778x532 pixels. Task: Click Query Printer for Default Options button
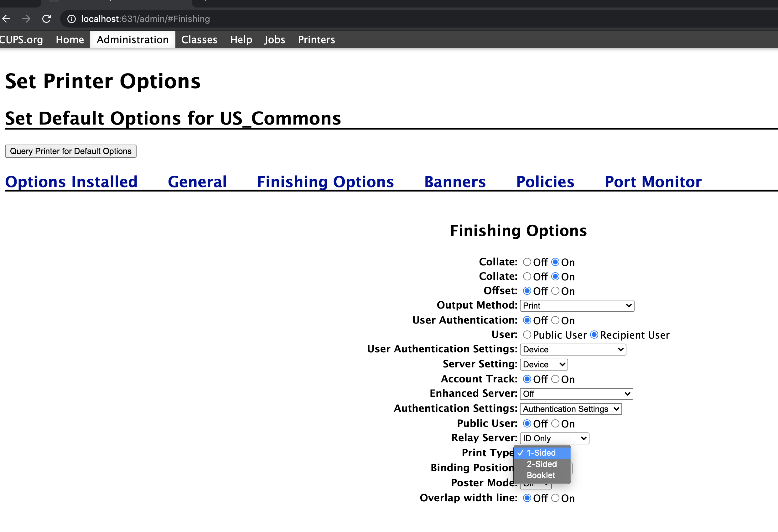71,151
